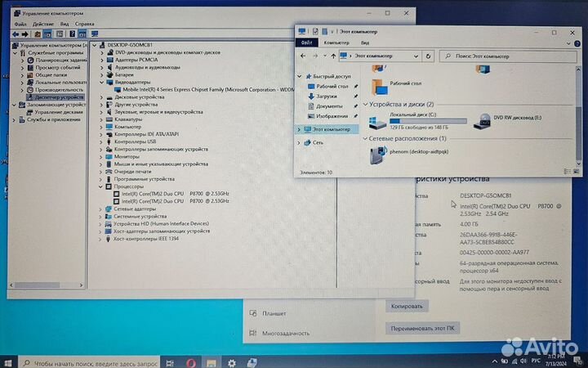Click Звуковые, игровые и видеоустройства icon
Viewport: 588px width, 368px height.
[x=109, y=112]
